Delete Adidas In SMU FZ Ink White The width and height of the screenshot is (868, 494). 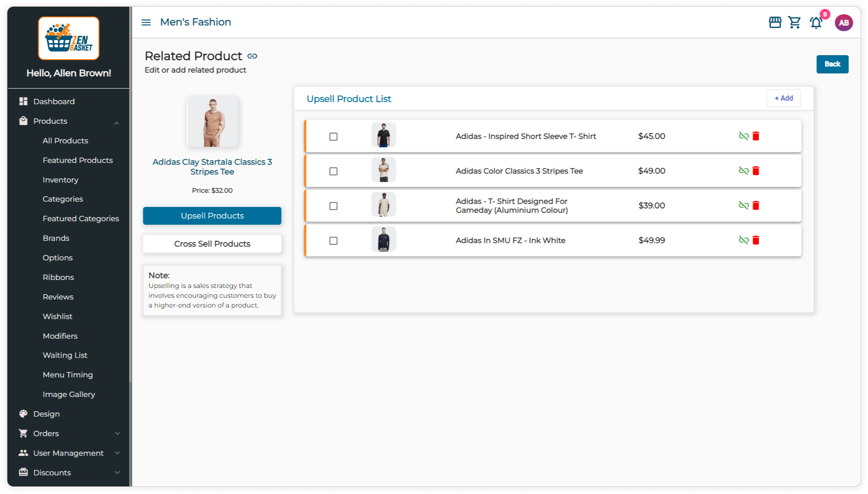(x=756, y=240)
